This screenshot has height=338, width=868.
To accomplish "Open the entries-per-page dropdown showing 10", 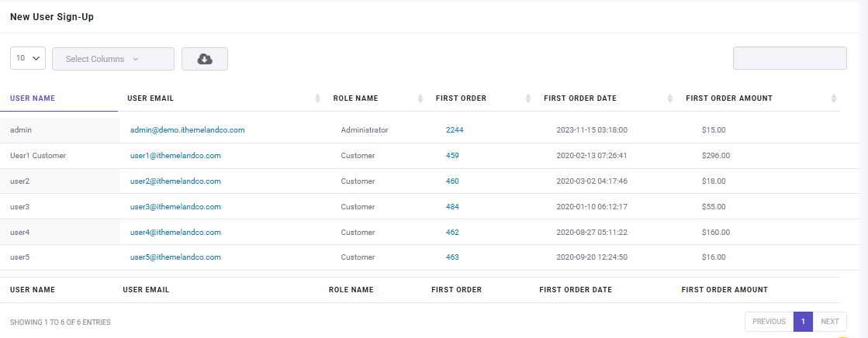I will point(28,58).
